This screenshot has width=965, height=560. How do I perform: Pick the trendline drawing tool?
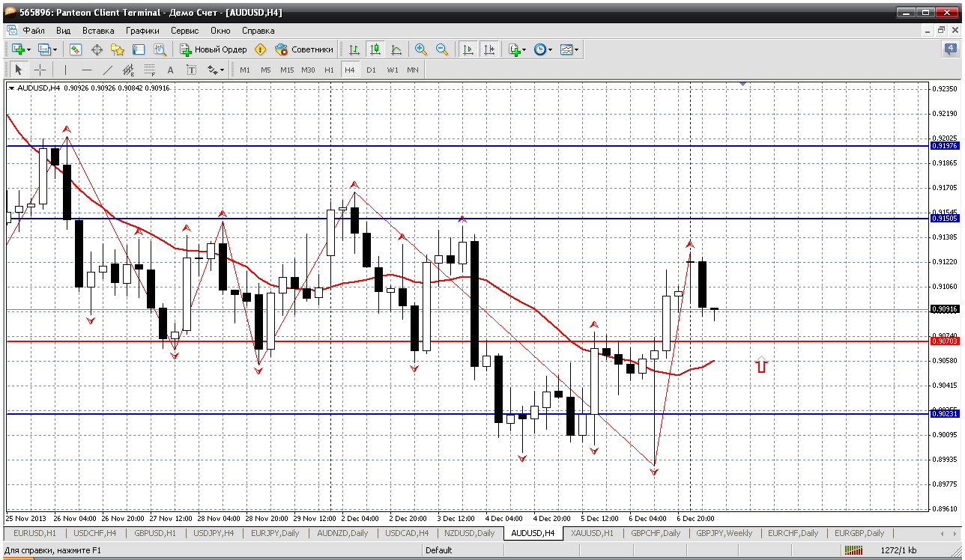[x=107, y=70]
